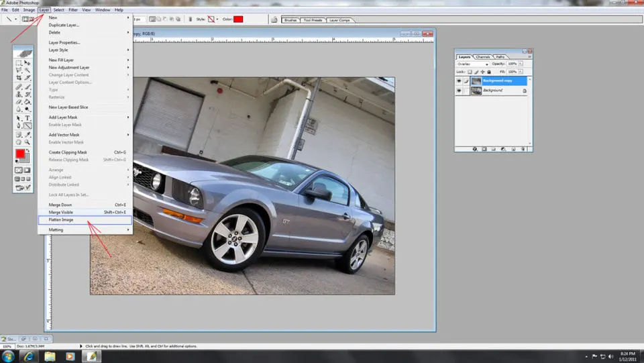Click the red Color swatch in options bar
The height and width of the screenshot is (363, 644).
(238, 19)
